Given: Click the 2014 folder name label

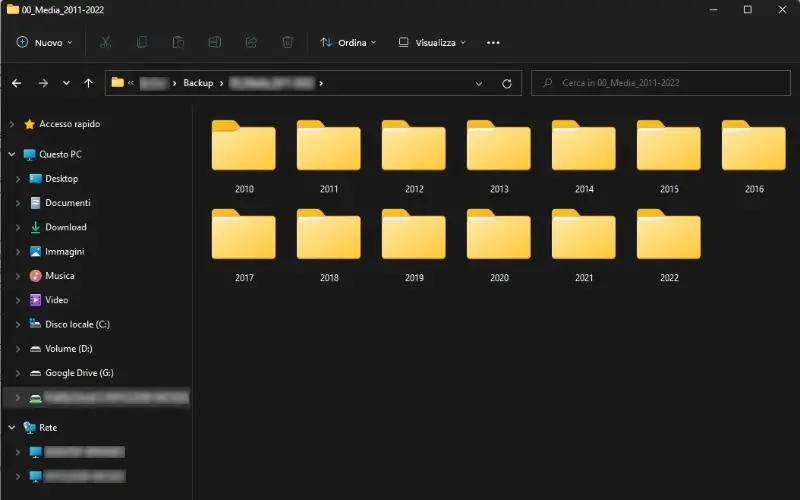Looking at the screenshot, I should (x=584, y=189).
